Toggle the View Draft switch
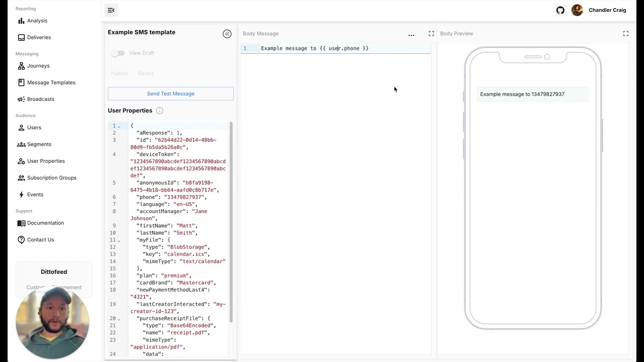 (118, 53)
